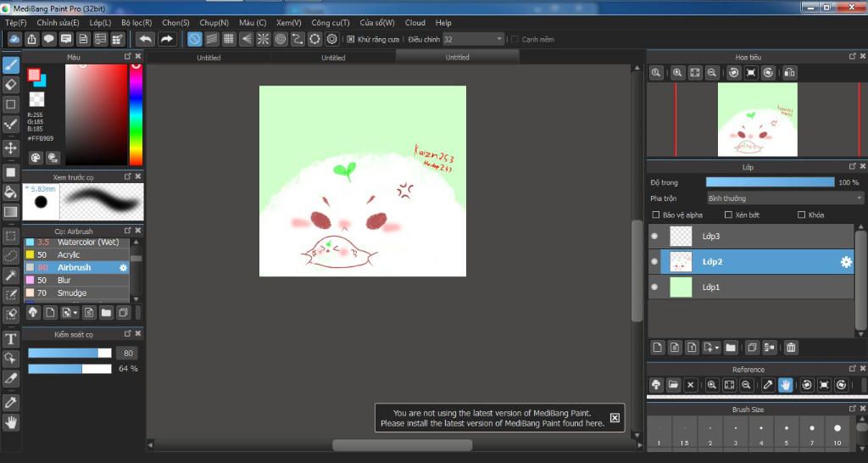868x463 pixels.
Task: Enable the concentric circle snap guide
Action: [281, 39]
